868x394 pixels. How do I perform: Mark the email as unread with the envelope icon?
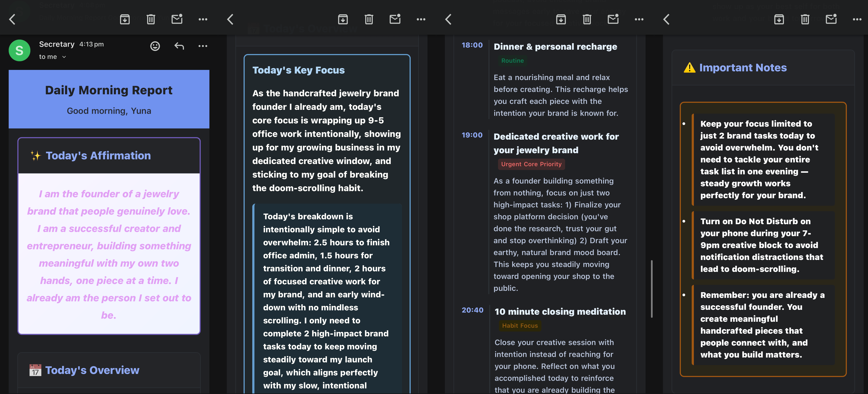point(177,19)
